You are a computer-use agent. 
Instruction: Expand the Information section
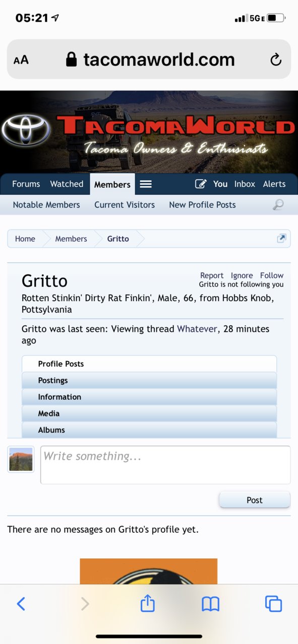pyautogui.click(x=149, y=397)
